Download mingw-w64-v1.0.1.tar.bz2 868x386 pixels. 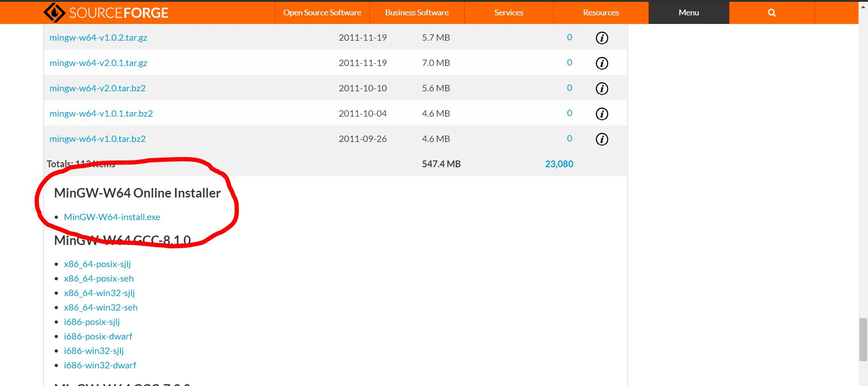click(x=101, y=113)
